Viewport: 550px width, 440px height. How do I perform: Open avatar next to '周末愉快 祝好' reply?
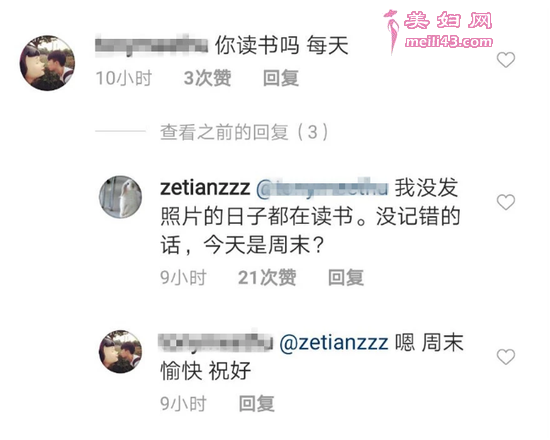point(121,351)
